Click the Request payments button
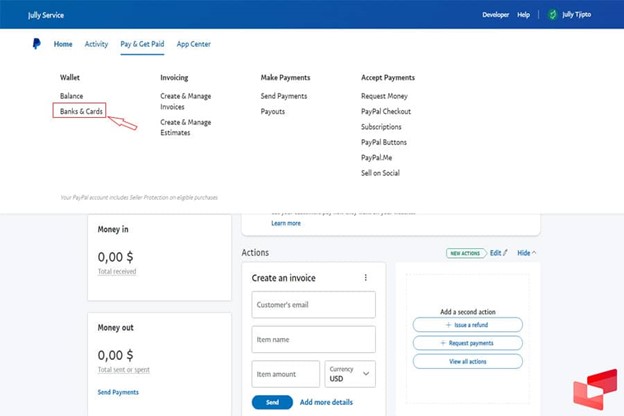 468,343
